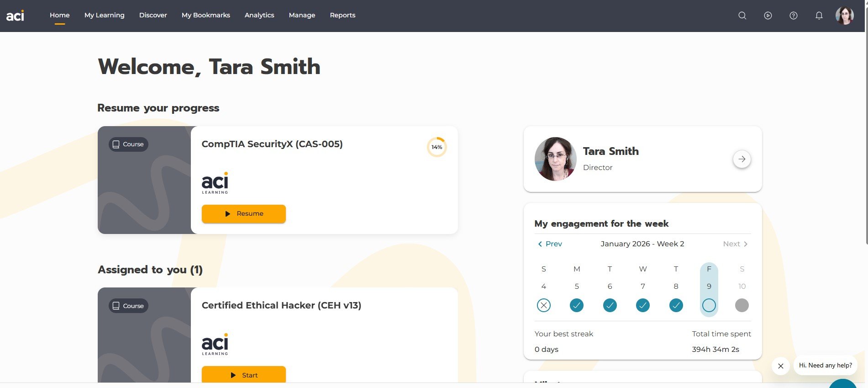Start the Certified Ethical Hacker course
Screen dimensions: 868x388
(244, 375)
